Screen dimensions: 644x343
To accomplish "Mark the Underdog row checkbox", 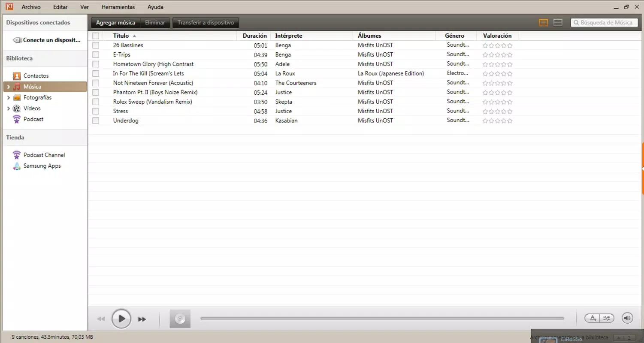I will (x=96, y=121).
